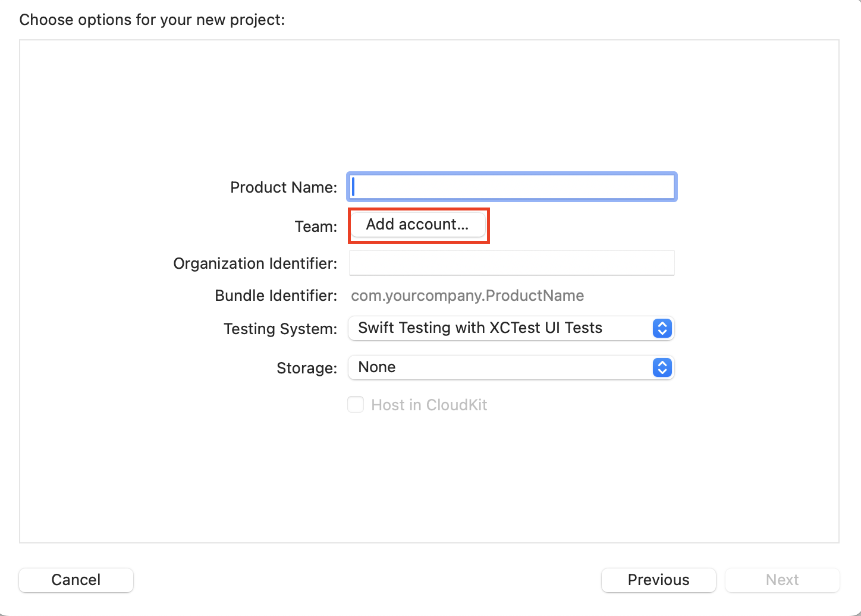
Task: Click the Testing System label
Action: (x=280, y=329)
